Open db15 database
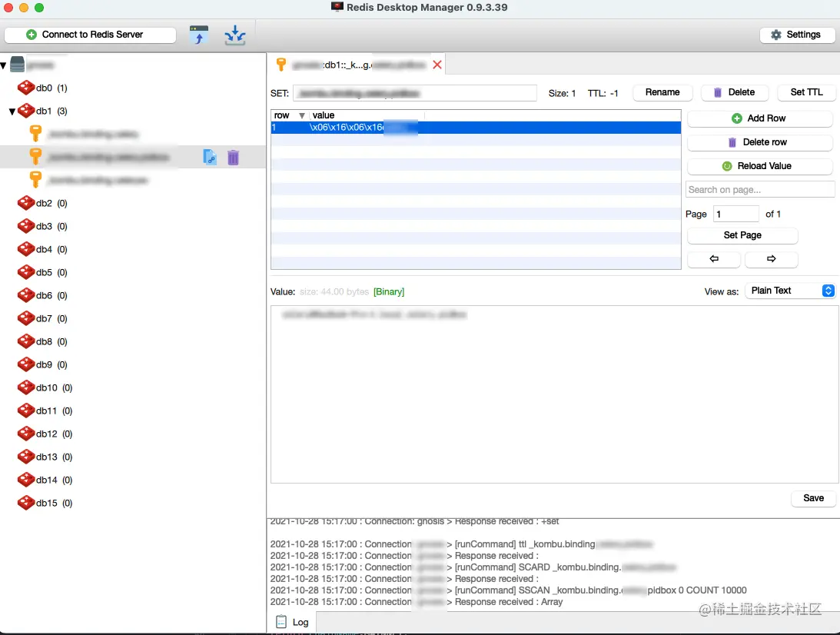The width and height of the screenshot is (840, 635). [x=45, y=503]
